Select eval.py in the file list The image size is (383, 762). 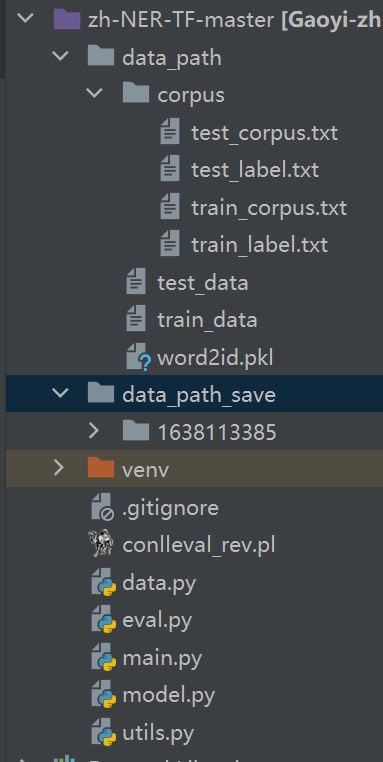(157, 620)
